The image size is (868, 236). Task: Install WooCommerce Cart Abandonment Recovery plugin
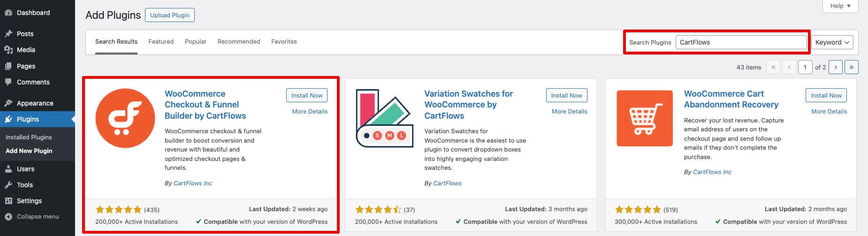(826, 95)
